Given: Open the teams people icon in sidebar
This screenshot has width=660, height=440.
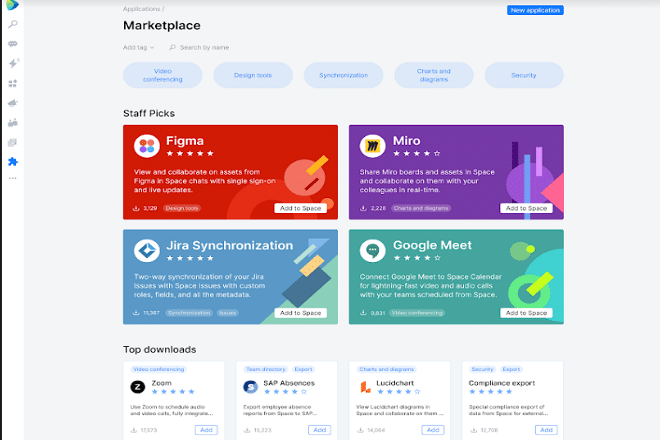Looking at the screenshot, I should pos(13,123).
